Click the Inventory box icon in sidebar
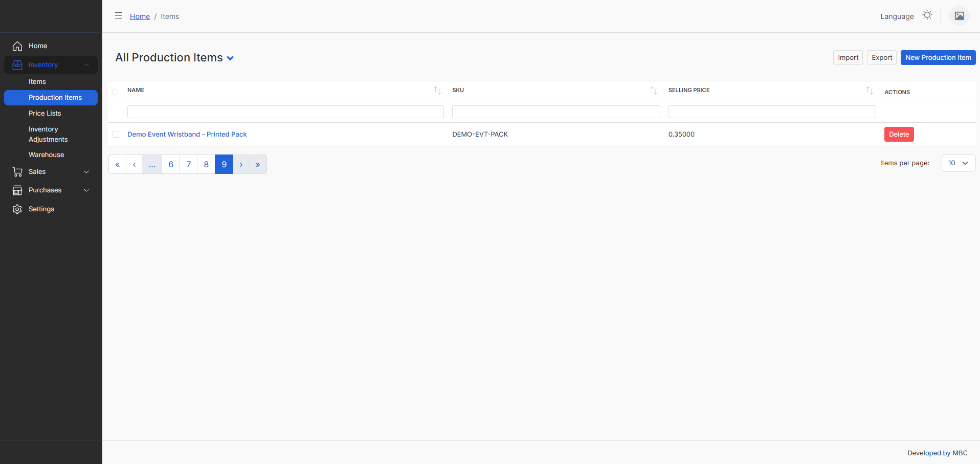The width and height of the screenshot is (980, 464). pos(17,65)
